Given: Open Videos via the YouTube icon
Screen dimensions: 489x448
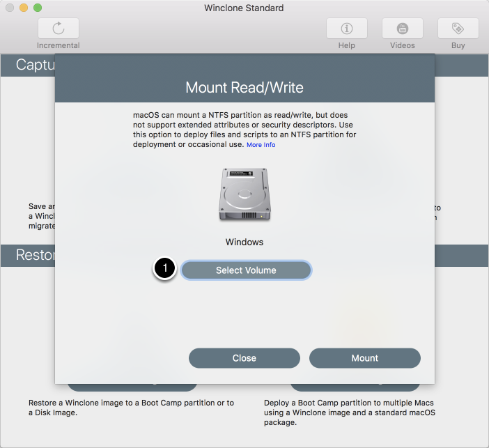Looking at the screenshot, I should (x=403, y=29).
